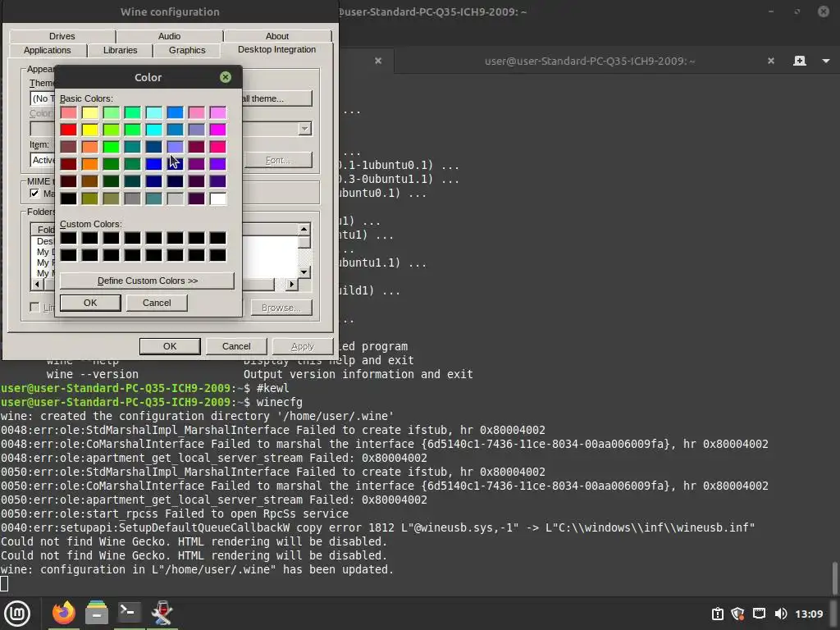Close the Color dialog with green X
The image size is (840, 630).
pyautogui.click(x=226, y=77)
